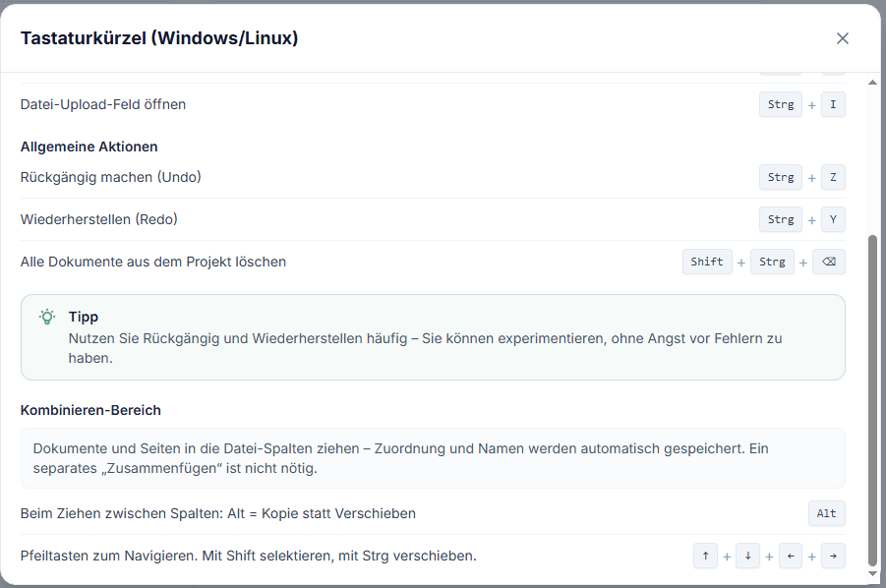Click the Shift key badge

pyautogui.click(x=707, y=262)
